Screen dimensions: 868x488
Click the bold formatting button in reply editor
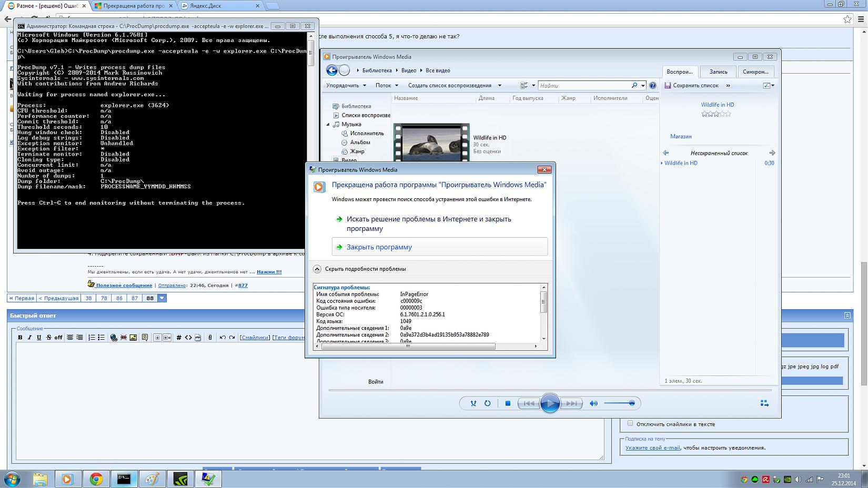tap(20, 338)
